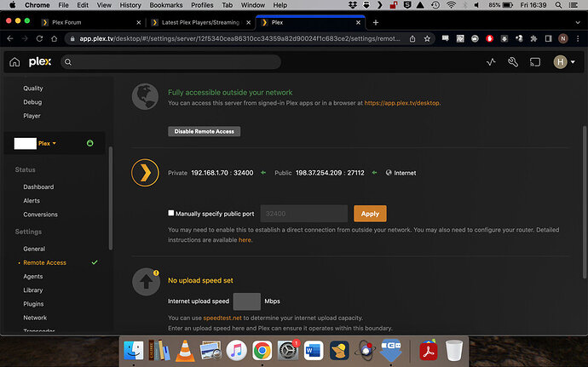
Task: Switch to Latest Plex Players/Streaming tab
Action: point(200,22)
